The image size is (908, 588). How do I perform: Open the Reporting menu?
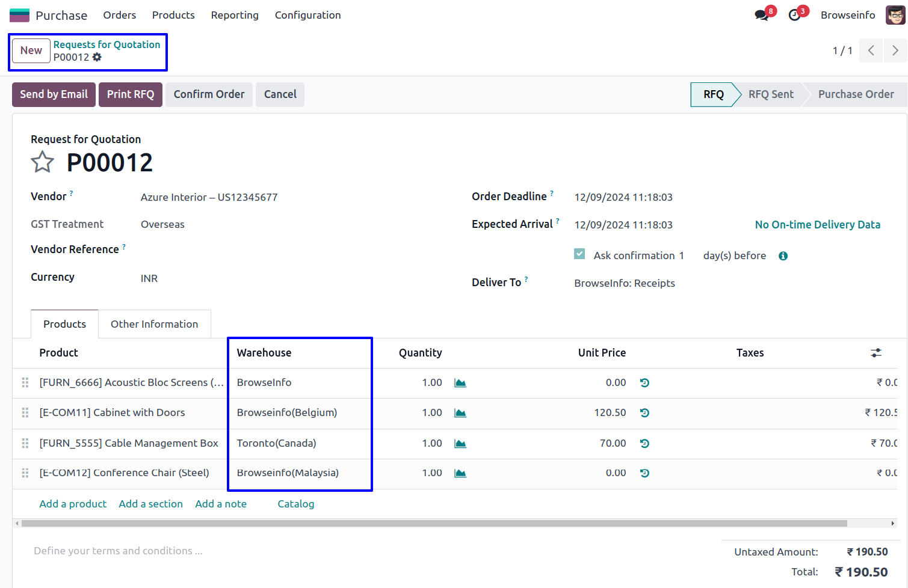(x=235, y=15)
